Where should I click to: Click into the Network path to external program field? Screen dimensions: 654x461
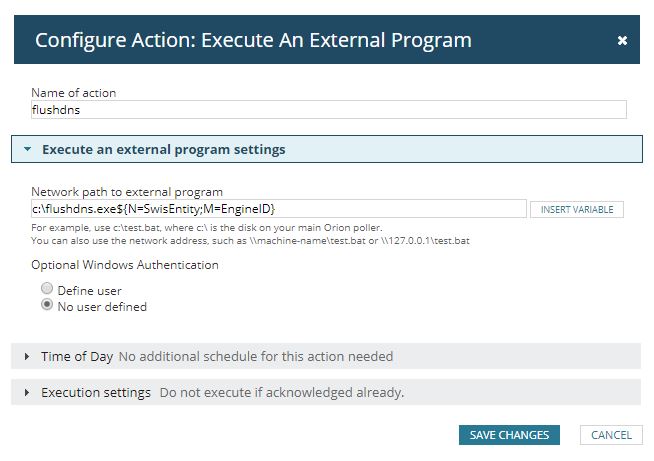click(278, 209)
